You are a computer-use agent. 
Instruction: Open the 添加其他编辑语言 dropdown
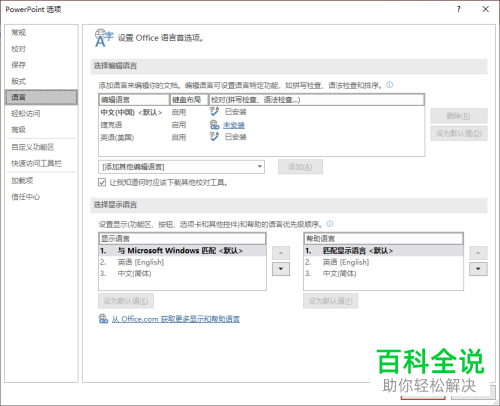[x=181, y=167]
